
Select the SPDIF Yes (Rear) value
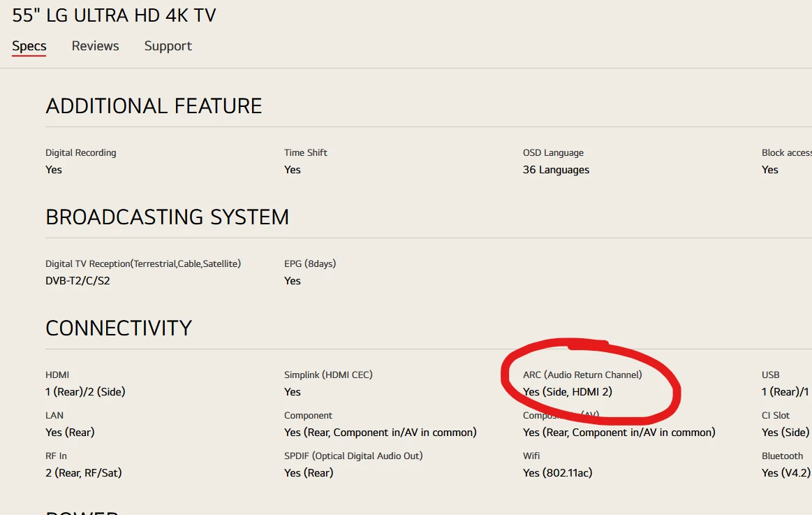pos(309,472)
